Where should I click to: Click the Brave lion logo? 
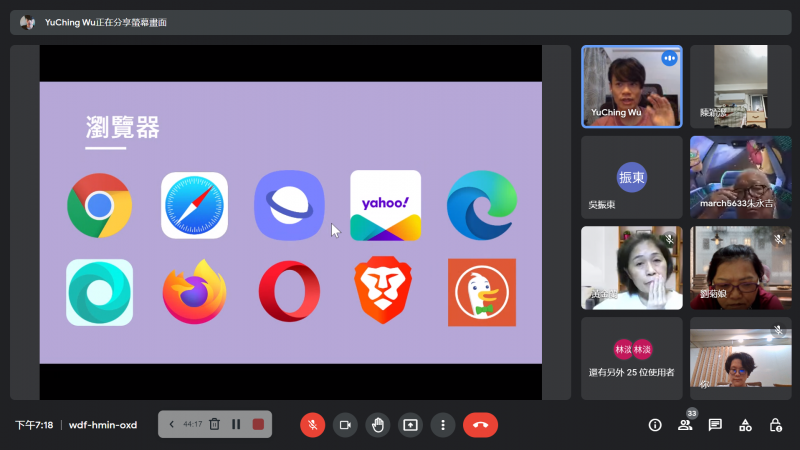383,290
